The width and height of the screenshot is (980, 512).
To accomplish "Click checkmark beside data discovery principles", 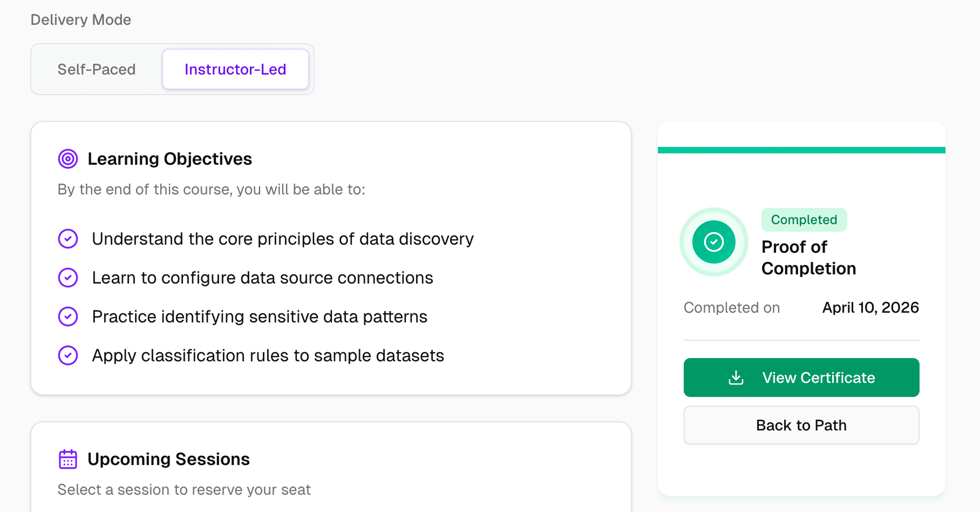I will [x=68, y=239].
